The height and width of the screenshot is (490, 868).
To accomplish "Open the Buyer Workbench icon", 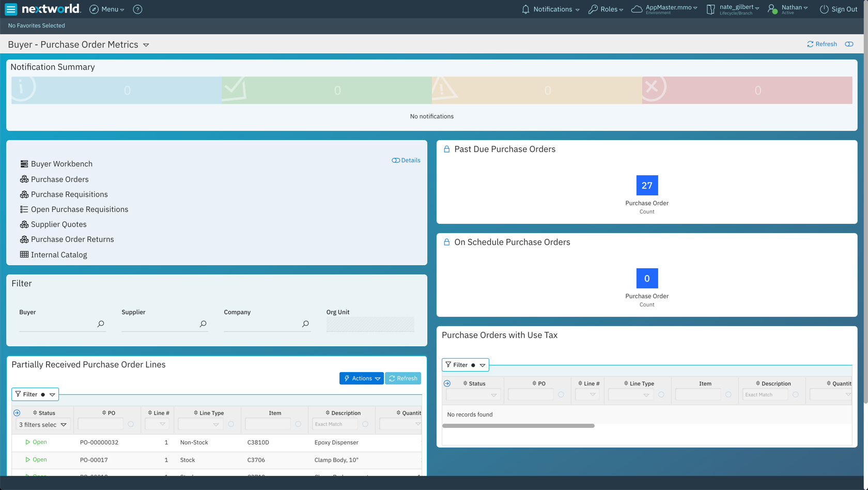I will [x=24, y=164].
